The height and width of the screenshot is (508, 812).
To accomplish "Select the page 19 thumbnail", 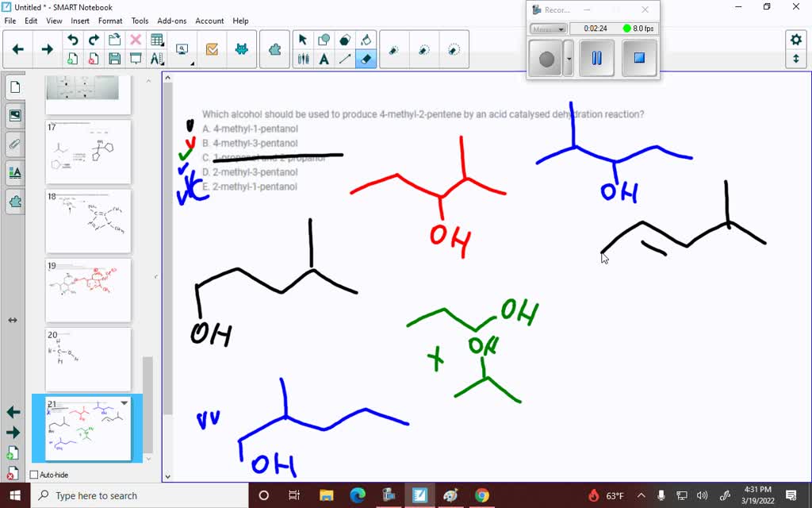I will click(x=89, y=290).
